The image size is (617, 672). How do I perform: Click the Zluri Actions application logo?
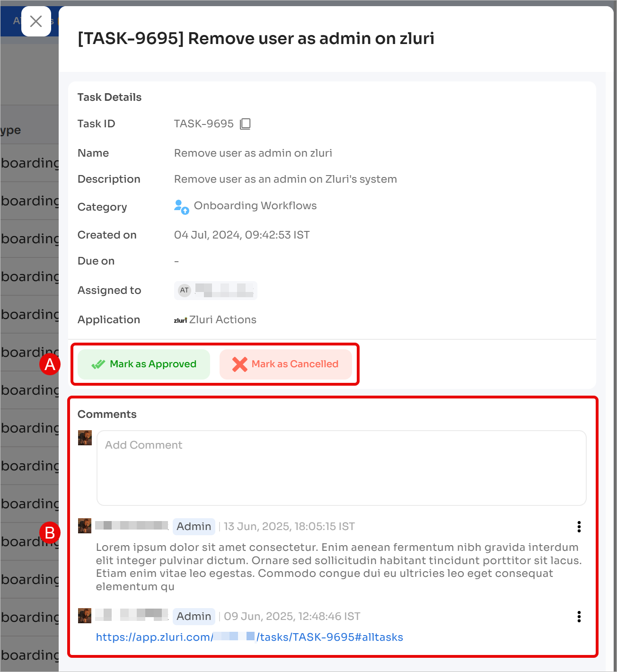coord(180,320)
